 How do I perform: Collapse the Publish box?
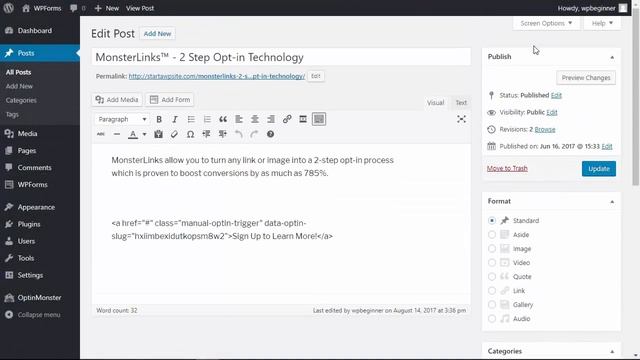coord(612,57)
